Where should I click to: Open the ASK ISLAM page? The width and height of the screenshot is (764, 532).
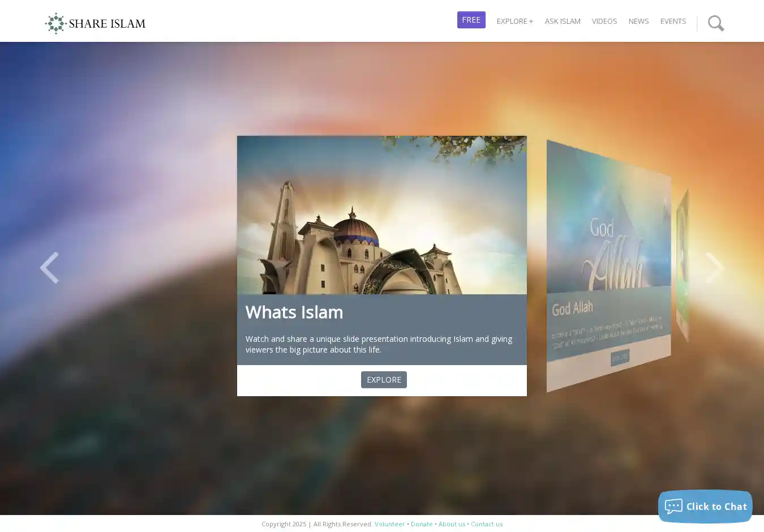[563, 21]
